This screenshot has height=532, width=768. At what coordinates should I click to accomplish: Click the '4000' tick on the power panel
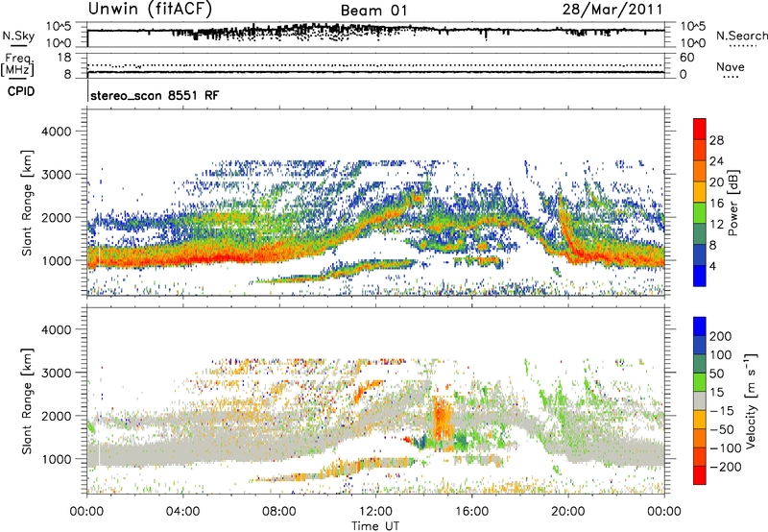click(56, 132)
